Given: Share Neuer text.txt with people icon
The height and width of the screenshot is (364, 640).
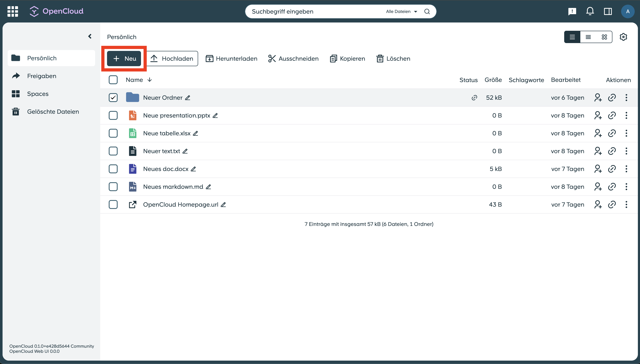Looking at the screenshot, I should point(598,151).
